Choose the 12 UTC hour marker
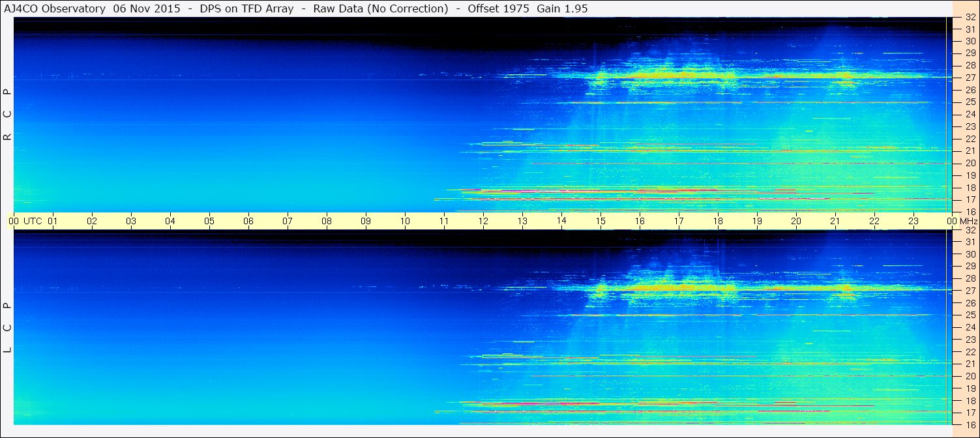Screen dimensions: 980x438 483,221
